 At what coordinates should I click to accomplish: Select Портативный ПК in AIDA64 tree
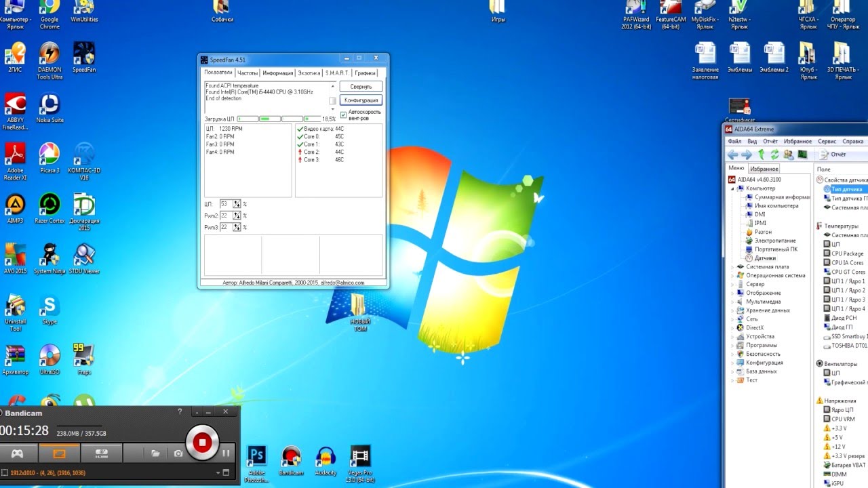pyautogui.click(x=776, y=249)
